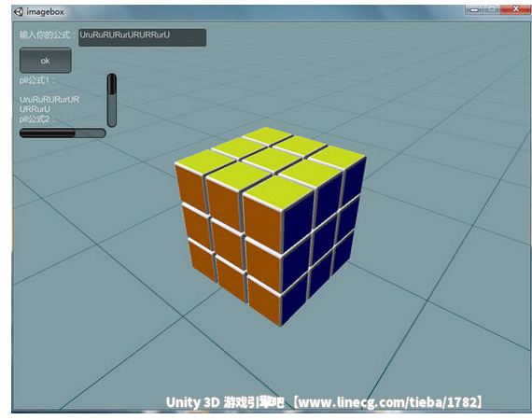Click the formula input field
The image size is (532, 420).
coord(142,37)
